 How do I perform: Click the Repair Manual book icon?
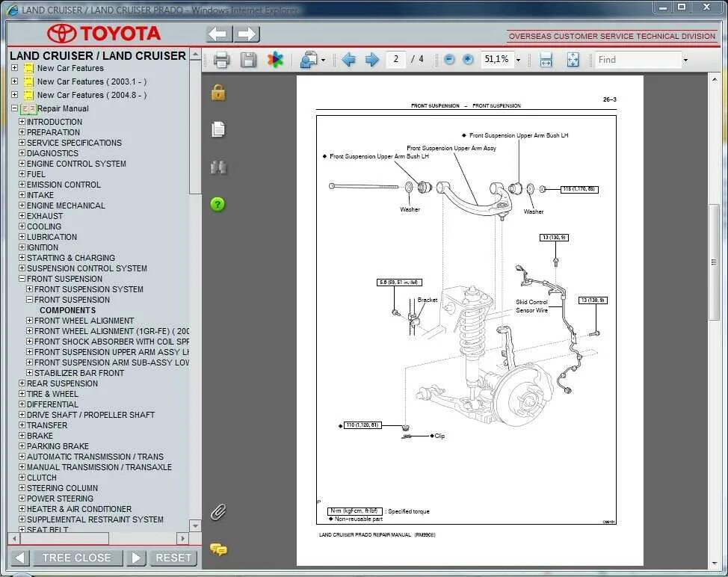(x=29, y=108)
